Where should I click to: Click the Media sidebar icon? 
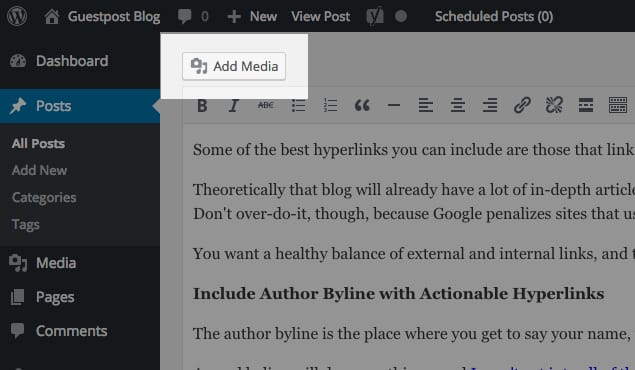click(x=18, y=263)
